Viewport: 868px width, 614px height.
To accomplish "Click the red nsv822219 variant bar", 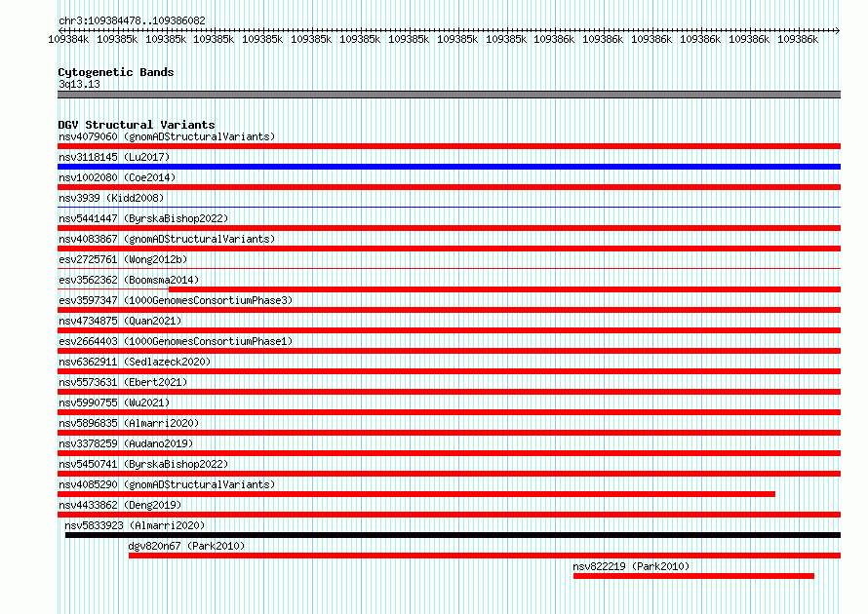I will [693, 576].
